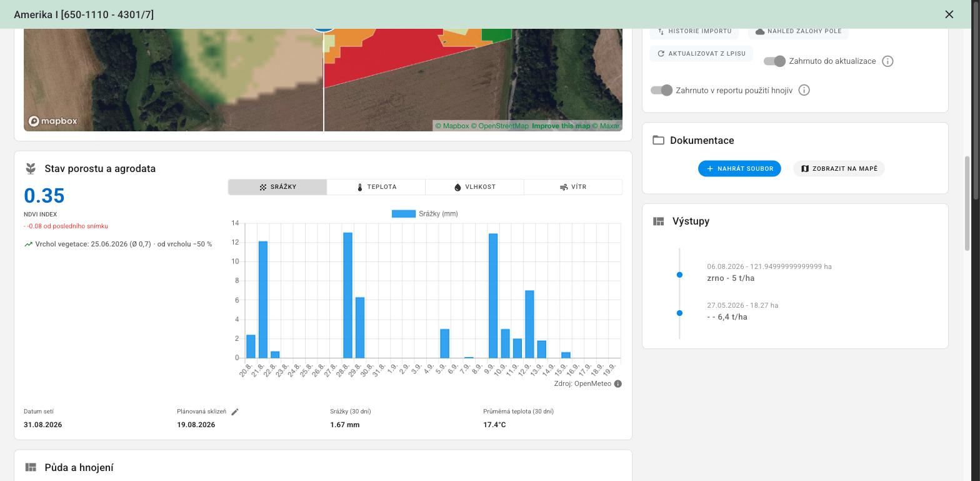Open the Improve this map link

[561, 126]
